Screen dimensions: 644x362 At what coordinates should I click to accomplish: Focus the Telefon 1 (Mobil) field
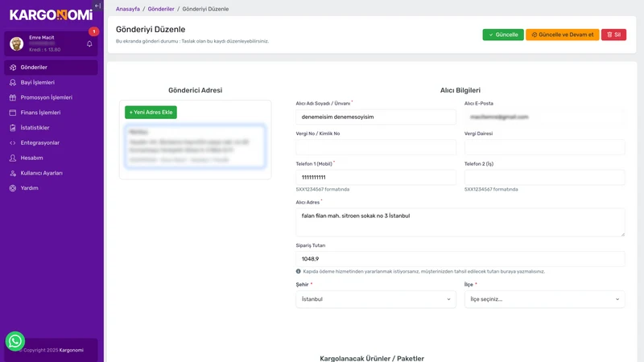point(376,177)
